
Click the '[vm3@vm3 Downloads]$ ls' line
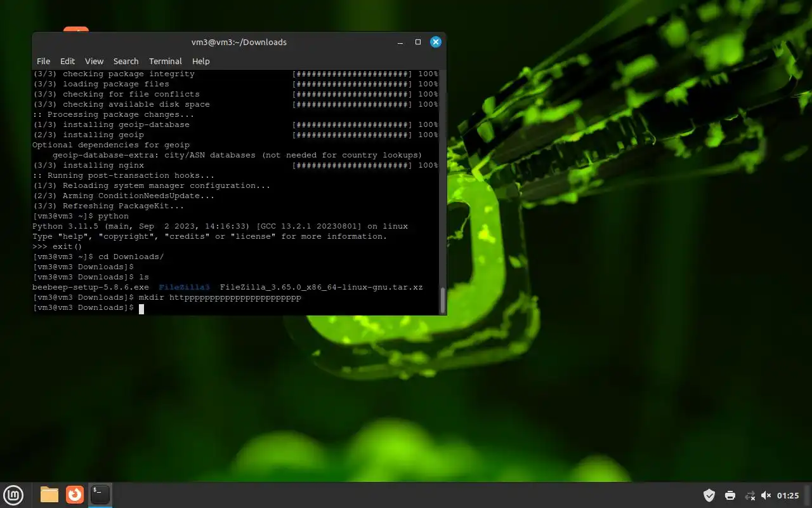pos(91,277)
